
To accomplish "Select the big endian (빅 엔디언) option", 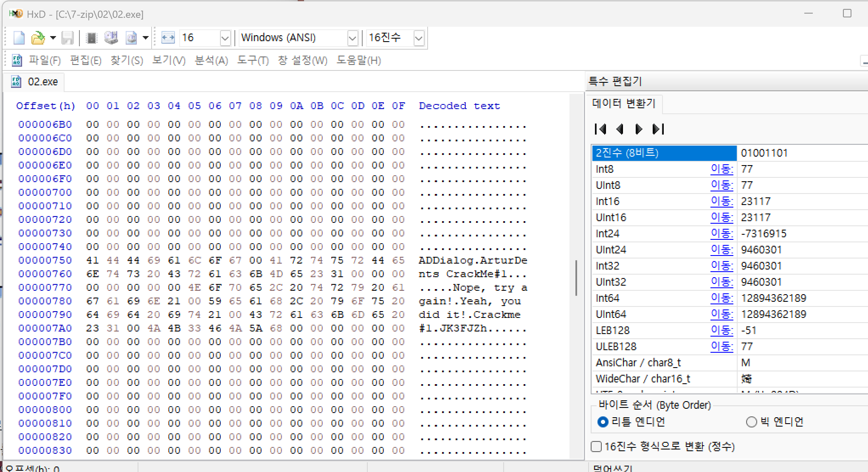I will (752, 422).
